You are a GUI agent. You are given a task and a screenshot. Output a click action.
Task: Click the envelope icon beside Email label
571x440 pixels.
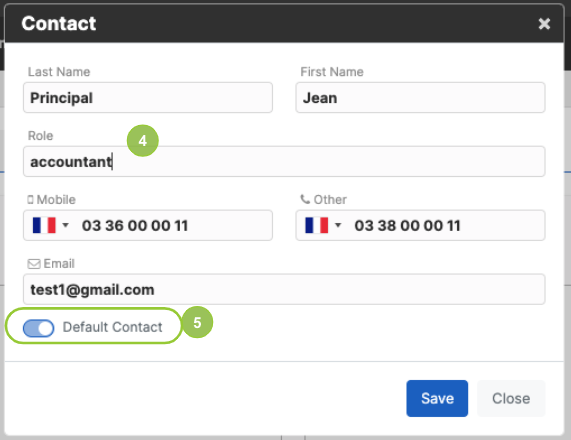34,264
